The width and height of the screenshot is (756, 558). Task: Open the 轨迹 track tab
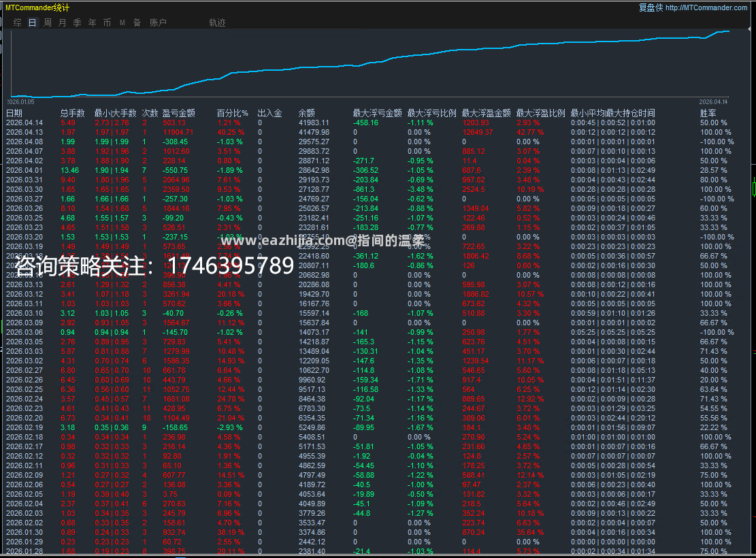click(218, 22)
